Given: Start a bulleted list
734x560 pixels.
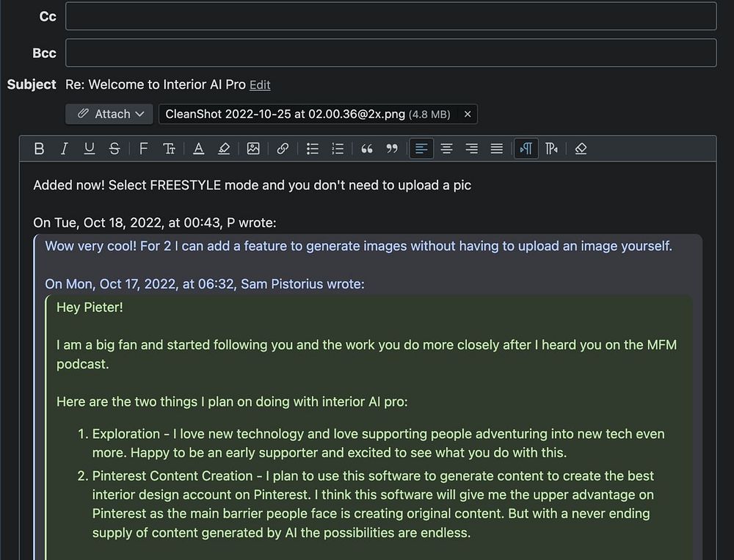Looking at the screenshot, I should click(313, 149).
